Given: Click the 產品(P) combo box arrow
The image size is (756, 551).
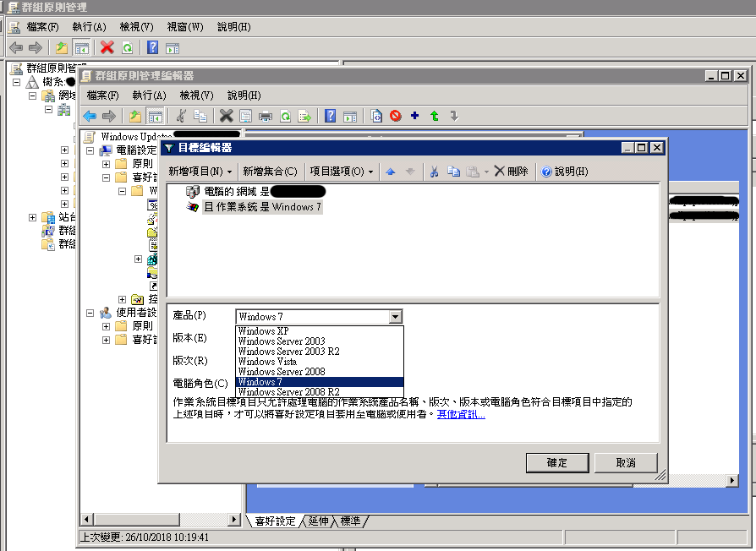Looking at the screenshot, I should tap(396, 316).
